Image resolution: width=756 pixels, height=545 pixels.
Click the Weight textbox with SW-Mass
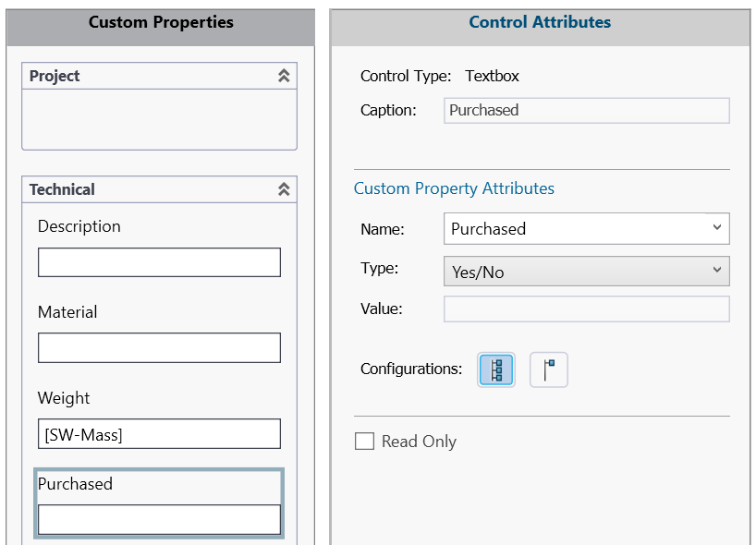[159, 433]
